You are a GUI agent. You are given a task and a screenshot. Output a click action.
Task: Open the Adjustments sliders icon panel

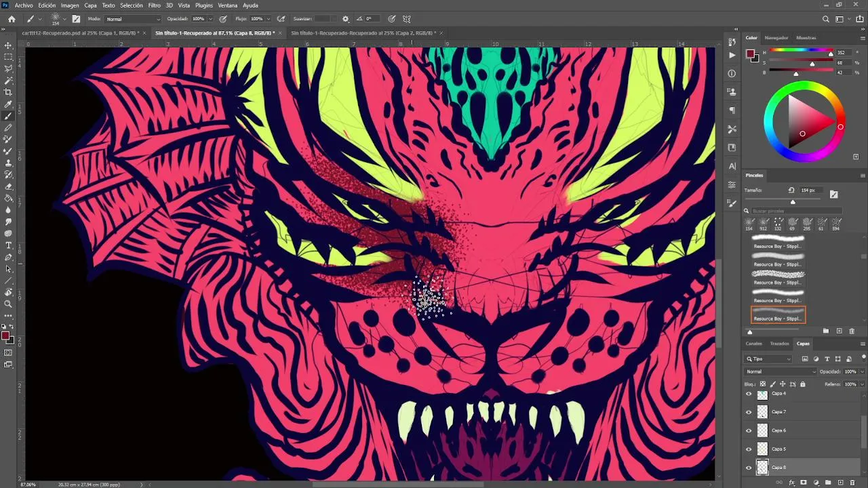(x=732, y=184)
